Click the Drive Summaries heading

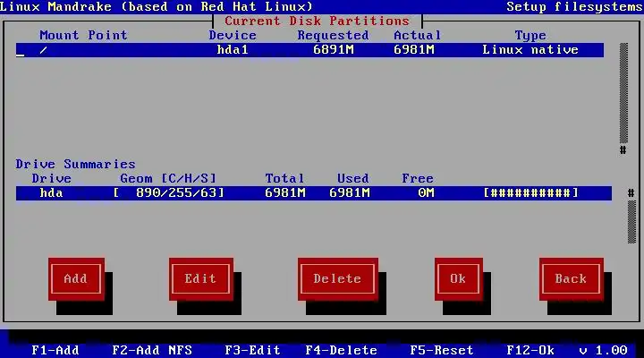tap(75, 165)
